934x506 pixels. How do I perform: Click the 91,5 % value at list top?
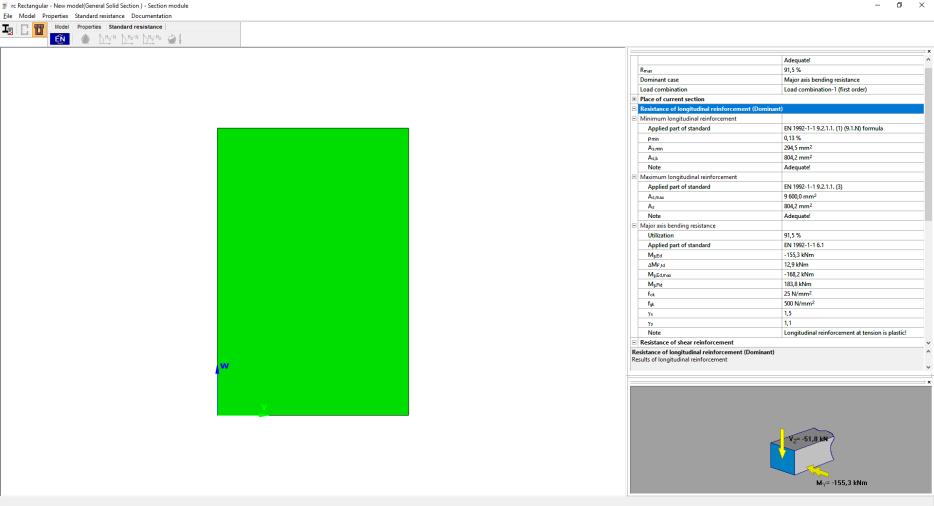(x=792, y=70)
